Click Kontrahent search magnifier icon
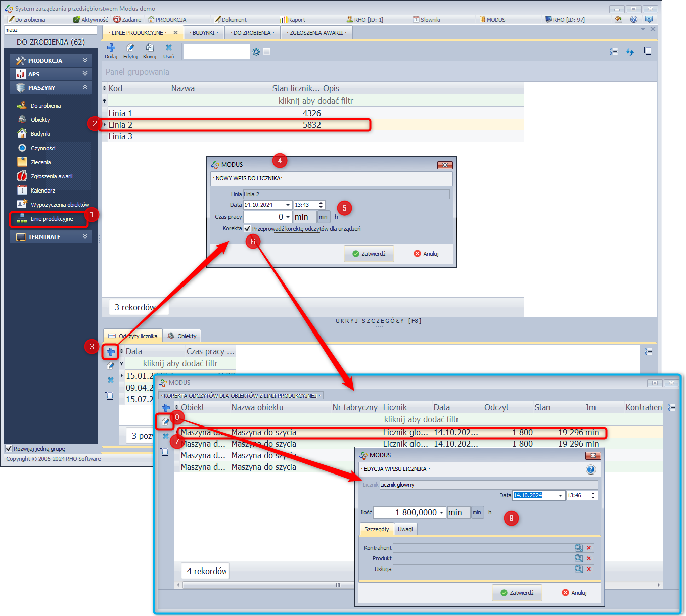The width and height of the screenshot is (686, 616). (x=578, y=548)
